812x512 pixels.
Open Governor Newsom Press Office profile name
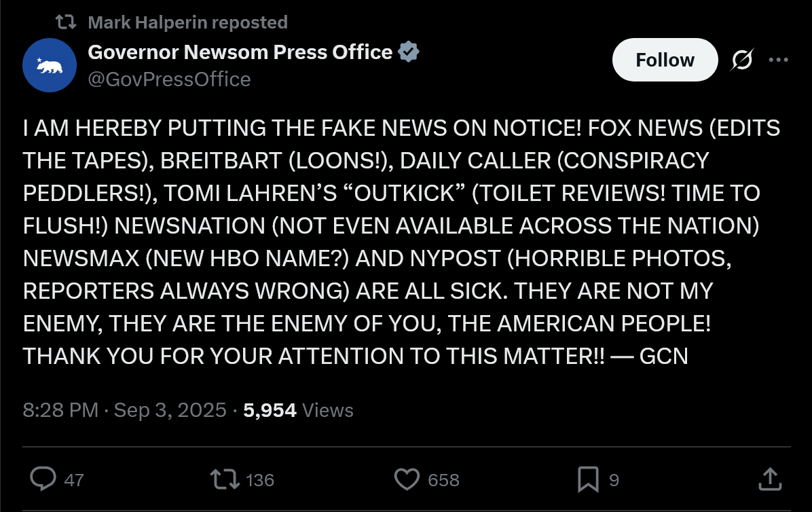click(x=240, y=52)
